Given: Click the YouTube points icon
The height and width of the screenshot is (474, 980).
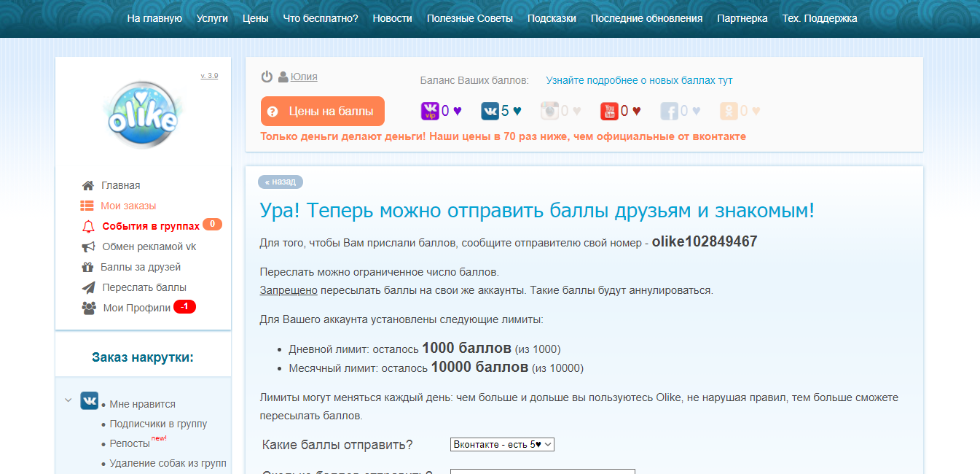Looking at the screenshot, I should point(609,111).
